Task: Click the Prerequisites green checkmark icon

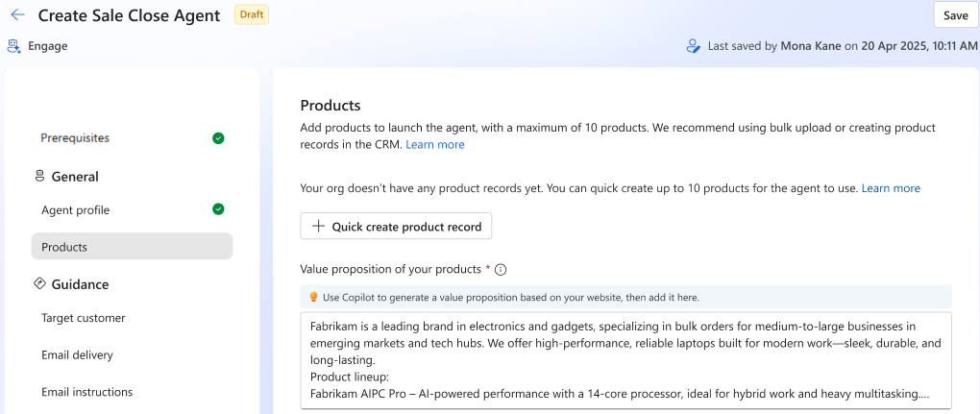Action: [218, 138]
